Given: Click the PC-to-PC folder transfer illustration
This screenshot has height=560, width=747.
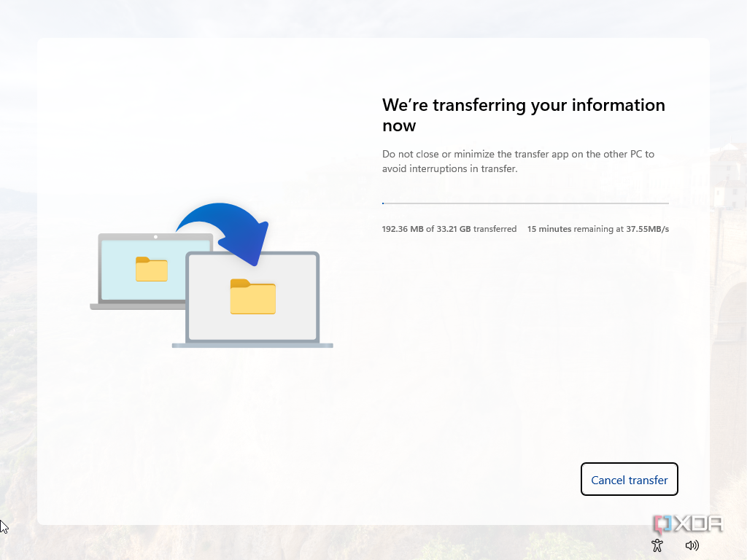Looking at the screenshot, I should pyautogui.click(x=212, y=275).
